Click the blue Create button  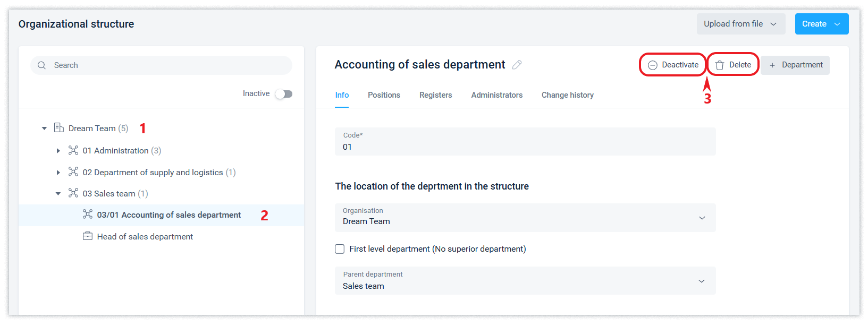coord(821,24)
